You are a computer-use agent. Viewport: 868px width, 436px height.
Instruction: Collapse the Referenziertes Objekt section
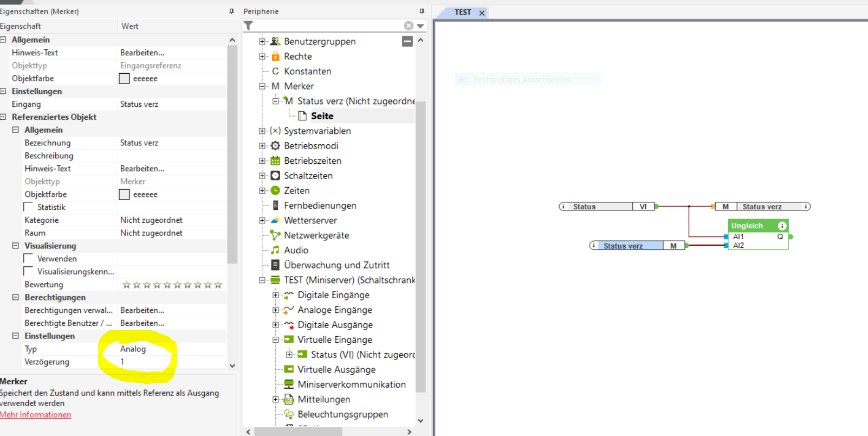click(3, 117)
